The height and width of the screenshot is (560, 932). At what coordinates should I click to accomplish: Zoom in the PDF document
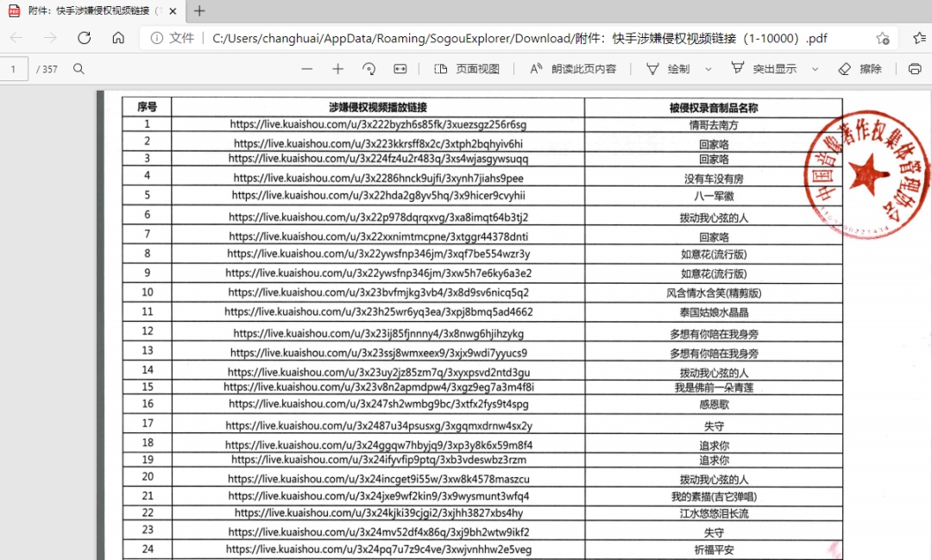coord(337,69)
